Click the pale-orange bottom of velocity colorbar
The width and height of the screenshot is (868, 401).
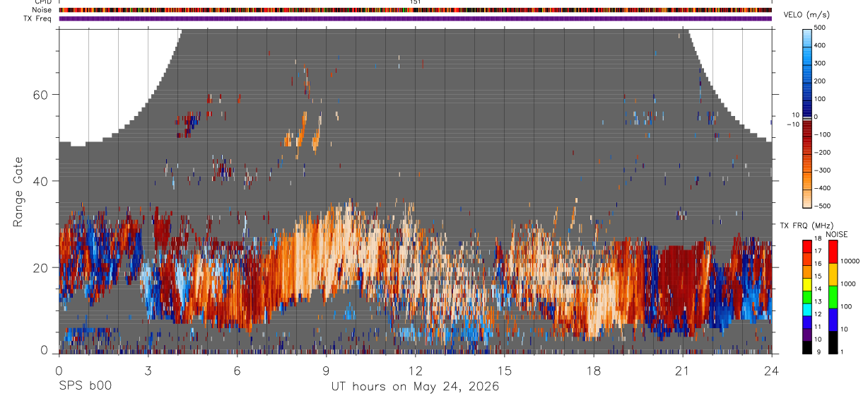pyautogui.click(x=809, y=198)
